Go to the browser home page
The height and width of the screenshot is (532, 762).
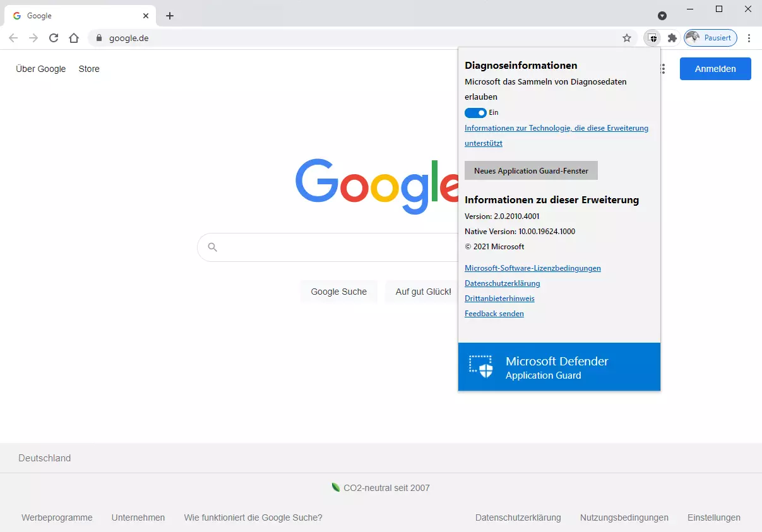74,38
